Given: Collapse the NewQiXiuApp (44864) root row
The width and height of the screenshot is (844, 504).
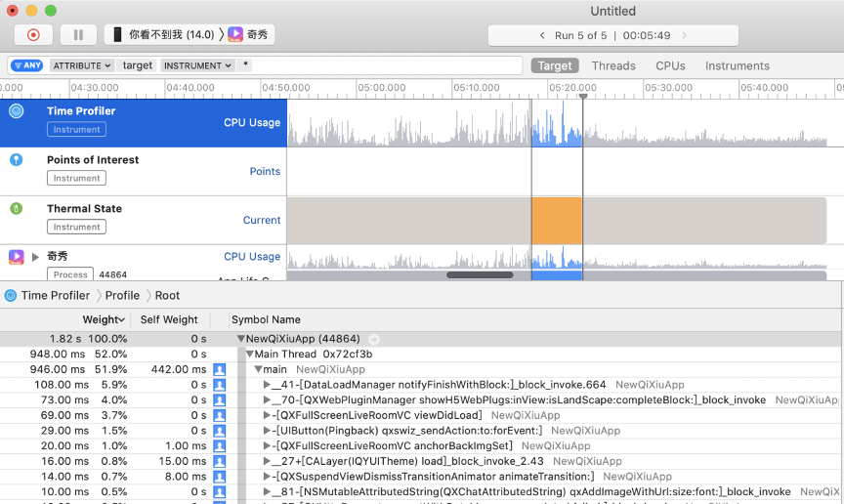Looking at the screenshot, I should coord(241,339).
